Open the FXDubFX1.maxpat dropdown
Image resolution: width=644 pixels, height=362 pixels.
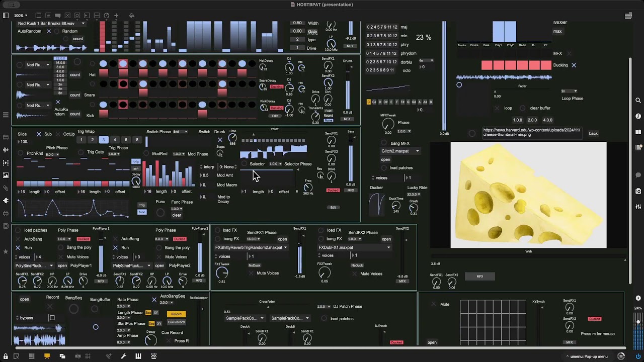(x=354, y=247)
